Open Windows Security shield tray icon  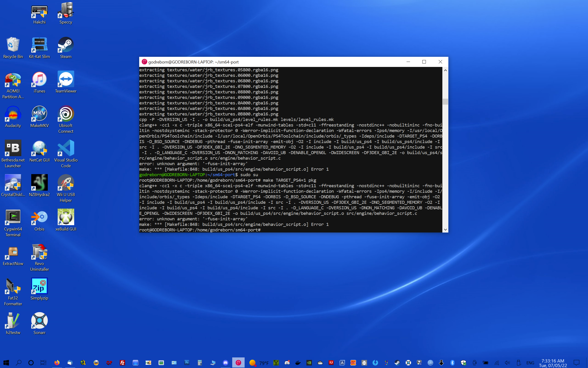[463, 363]
